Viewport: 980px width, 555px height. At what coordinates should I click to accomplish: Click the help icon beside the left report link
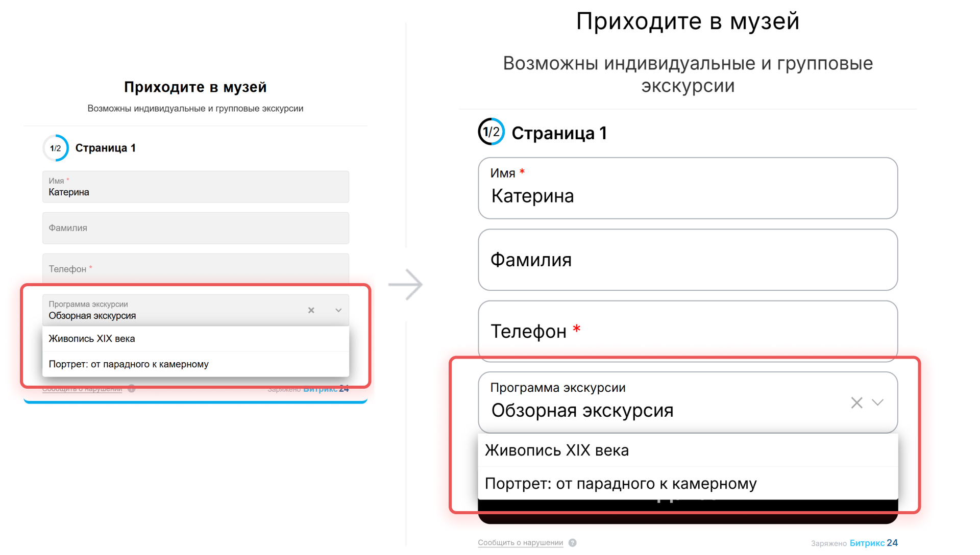132,389
